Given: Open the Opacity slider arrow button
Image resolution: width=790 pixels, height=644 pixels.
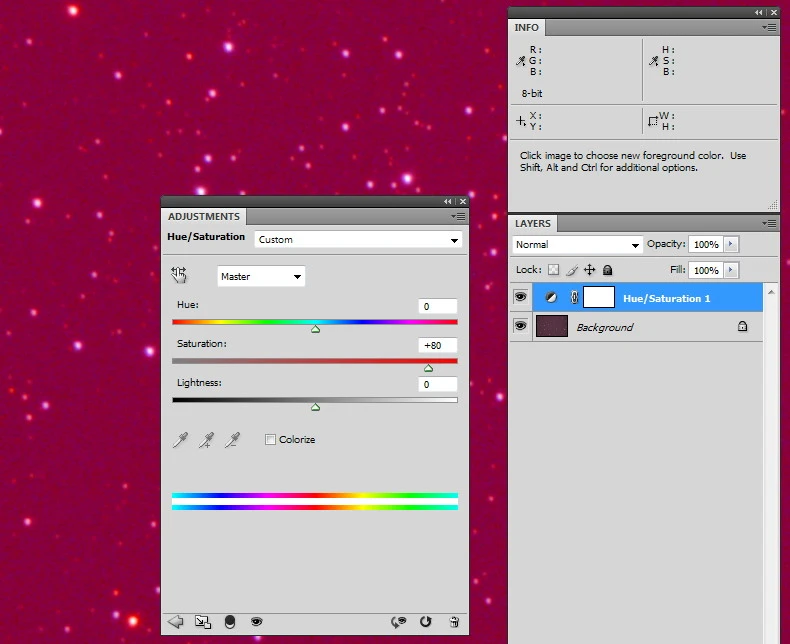Looking at the screenshot, I should click(731, 244).
